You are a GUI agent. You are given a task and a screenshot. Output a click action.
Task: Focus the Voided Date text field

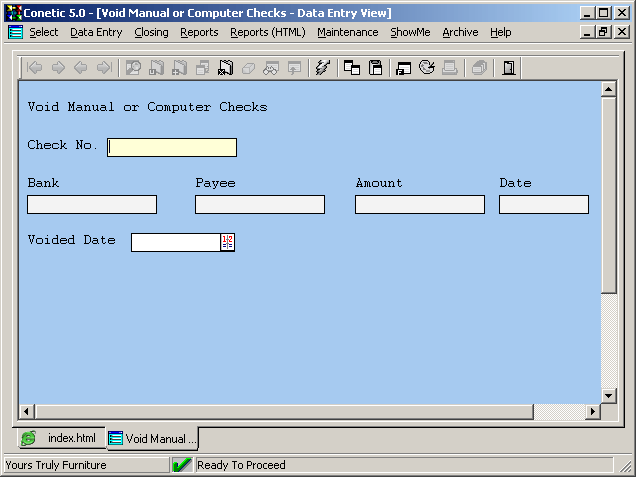175,242
